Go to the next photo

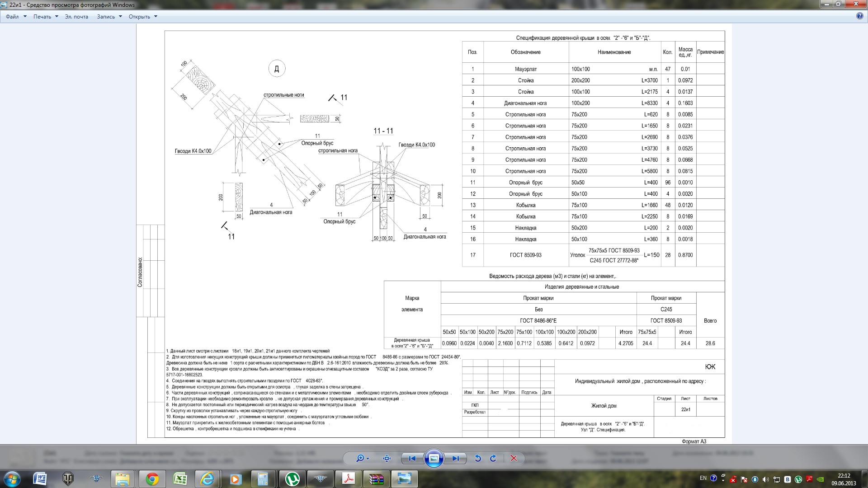click(455, 458)
